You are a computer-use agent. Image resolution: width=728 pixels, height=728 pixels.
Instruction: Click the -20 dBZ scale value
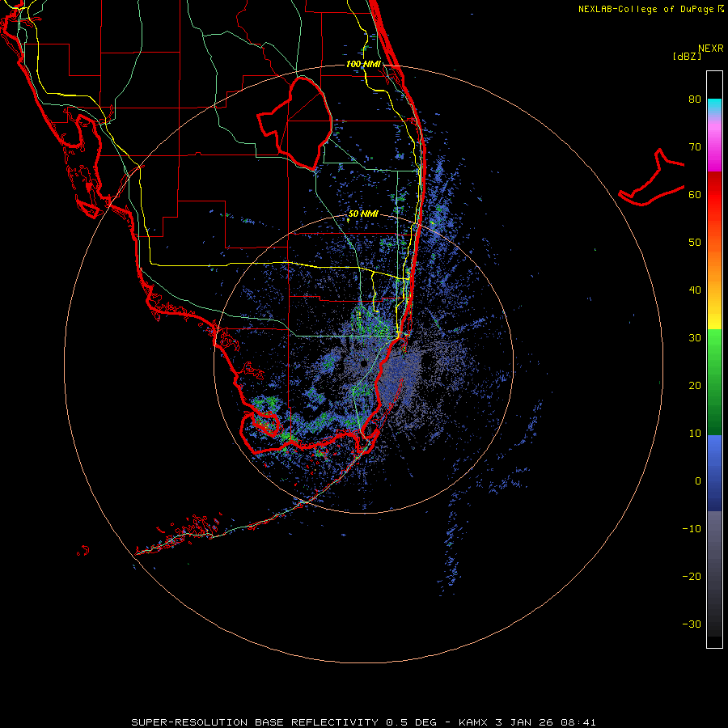point(692,577)
